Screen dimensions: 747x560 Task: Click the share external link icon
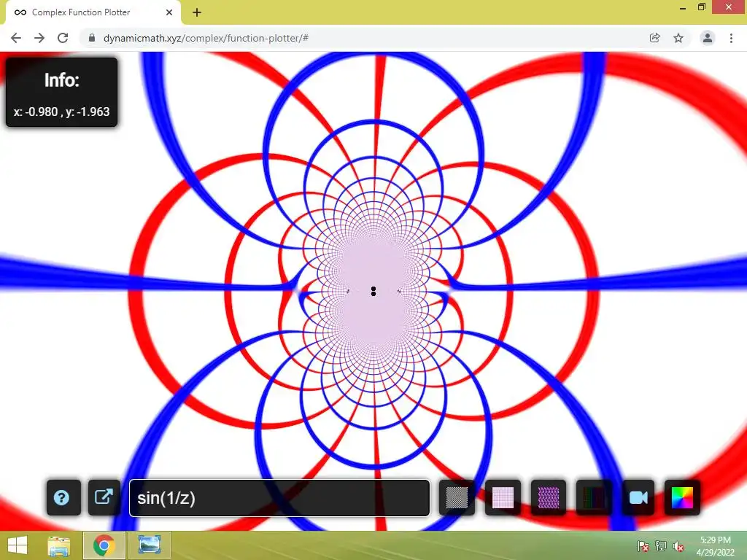[104, 497]
